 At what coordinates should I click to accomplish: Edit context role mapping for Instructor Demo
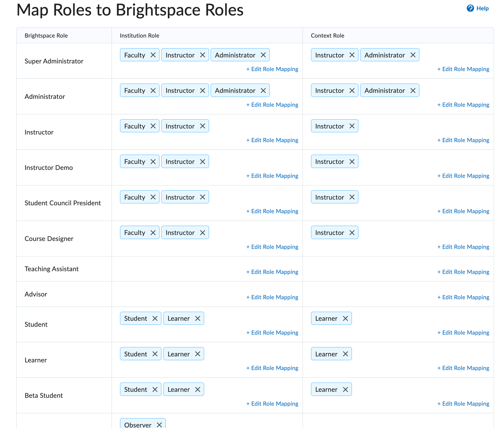tap(463, 176)
